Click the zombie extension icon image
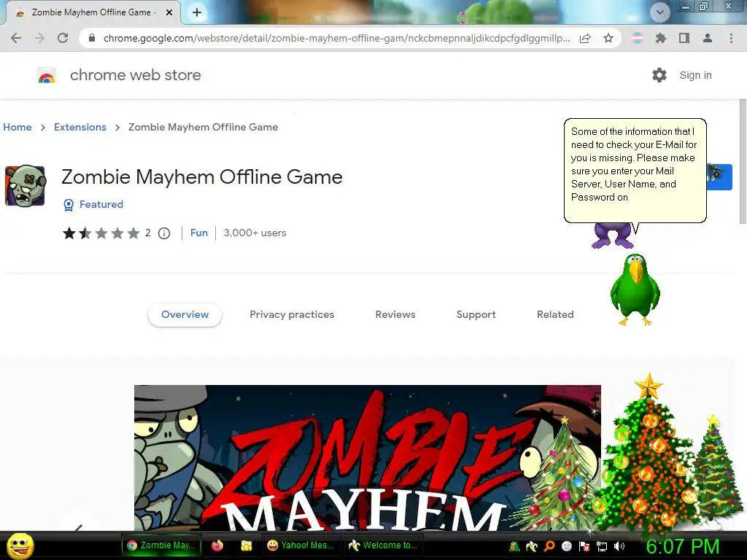Image resolution: width=747 pixels, height=560 pixels. point(26,186)
